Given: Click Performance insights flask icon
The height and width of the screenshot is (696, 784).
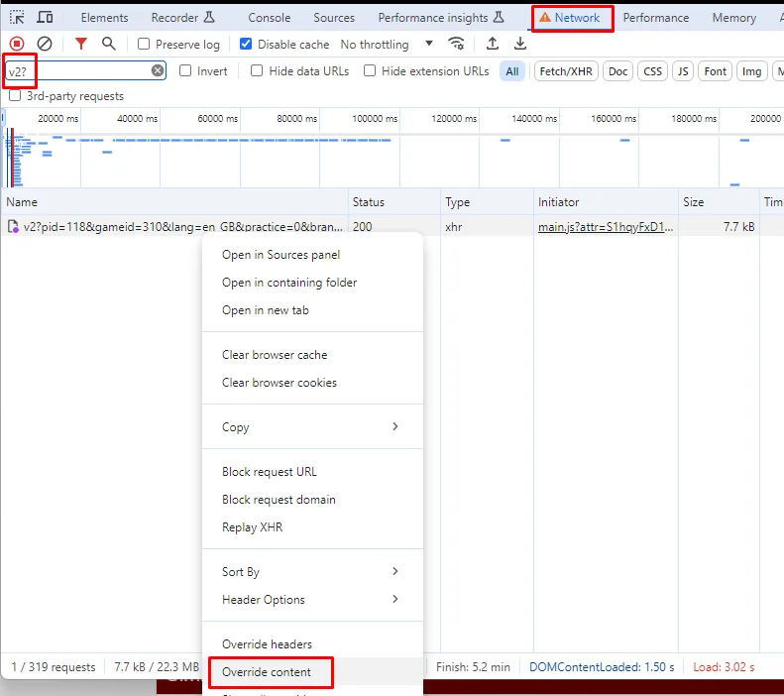Looking at the screenshot, I should [499, 18].
